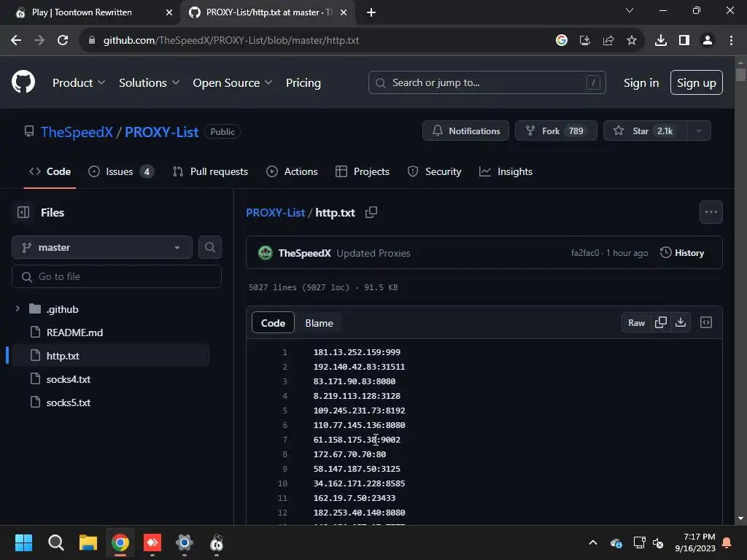Close the PROXY-List GitHub tab
The height and width of the screenshot is (560, 747).
click(344, 12)
